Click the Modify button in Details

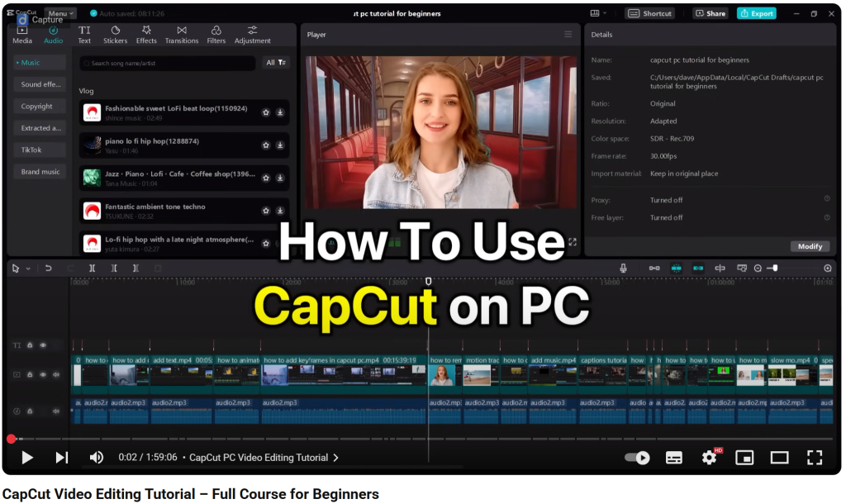tap(810, 246)
